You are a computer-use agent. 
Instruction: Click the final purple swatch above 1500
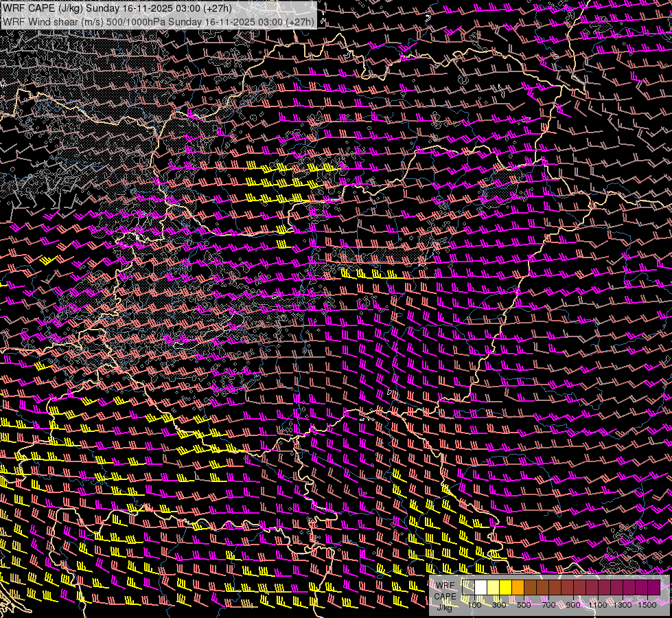click(654, 588)
